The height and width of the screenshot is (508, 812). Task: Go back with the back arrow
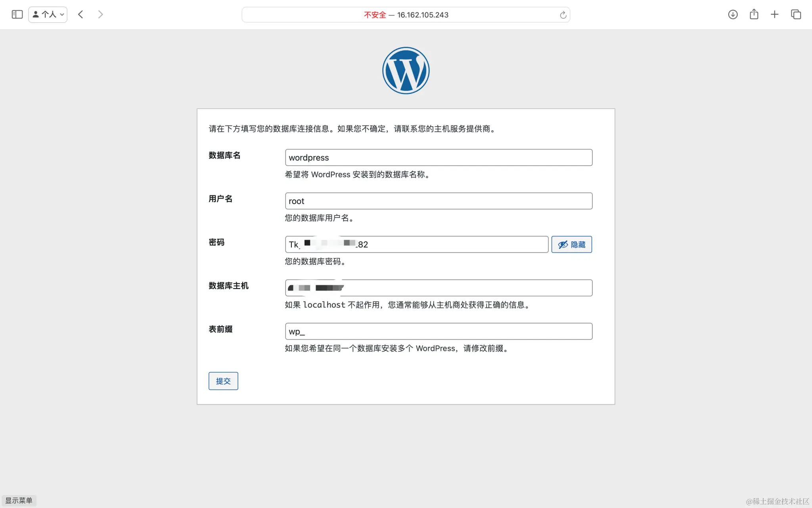pyautogui.click(x=80, y=15)
